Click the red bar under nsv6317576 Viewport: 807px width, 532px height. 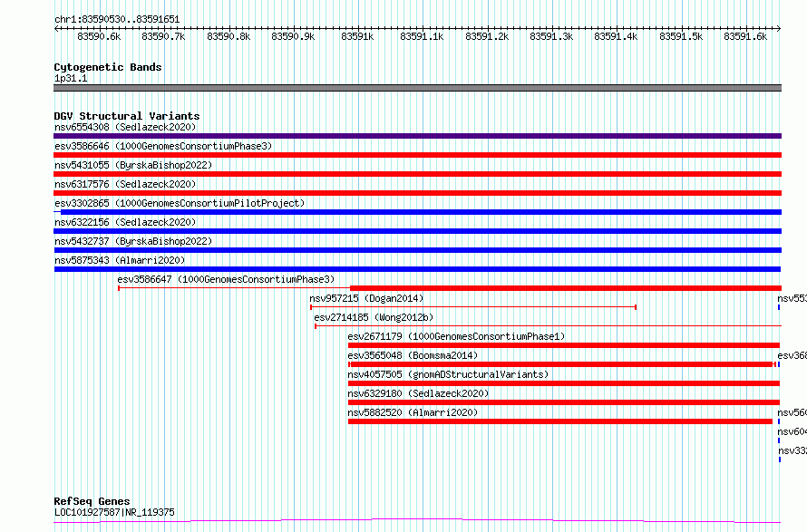coord(417,193)
